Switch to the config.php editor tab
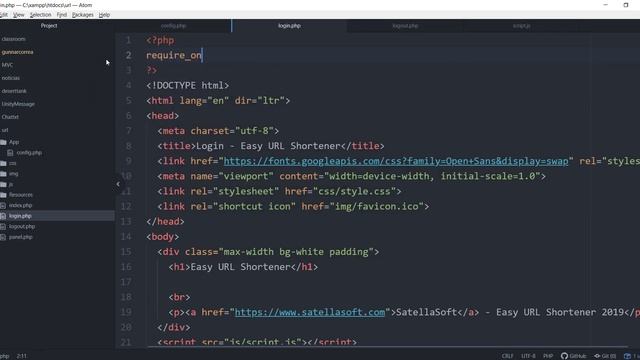The height and width of the screenshot is (360, 640). [173, 26]
